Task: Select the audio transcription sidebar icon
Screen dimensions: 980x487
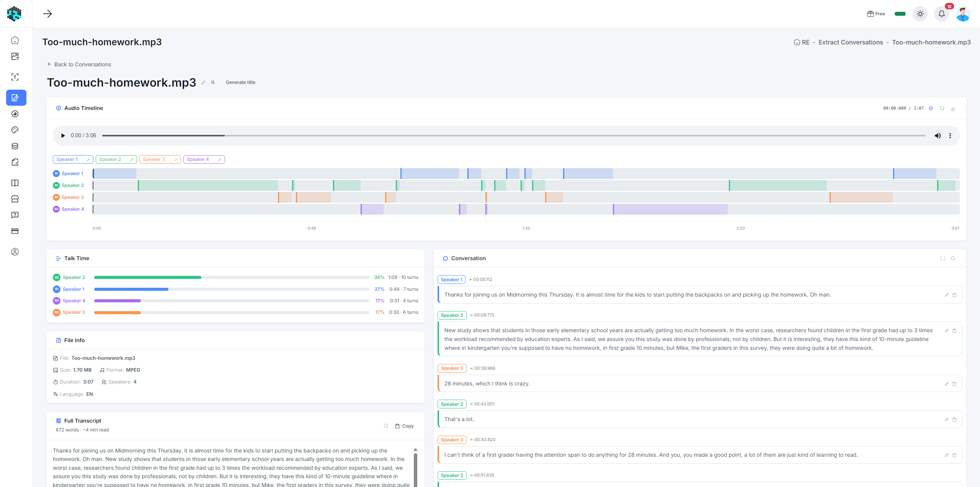Action: (16, 98)
